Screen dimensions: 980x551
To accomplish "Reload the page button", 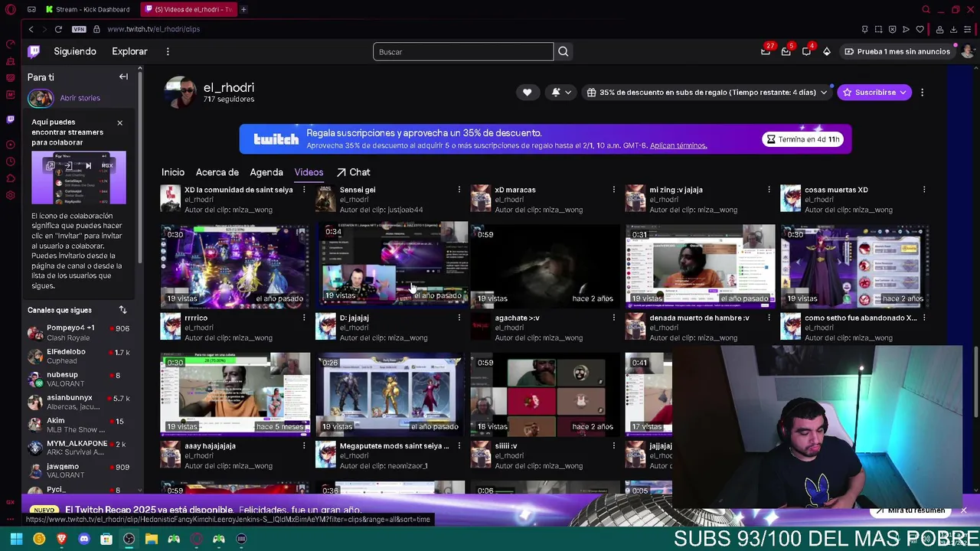I will (x=58, y=29).
